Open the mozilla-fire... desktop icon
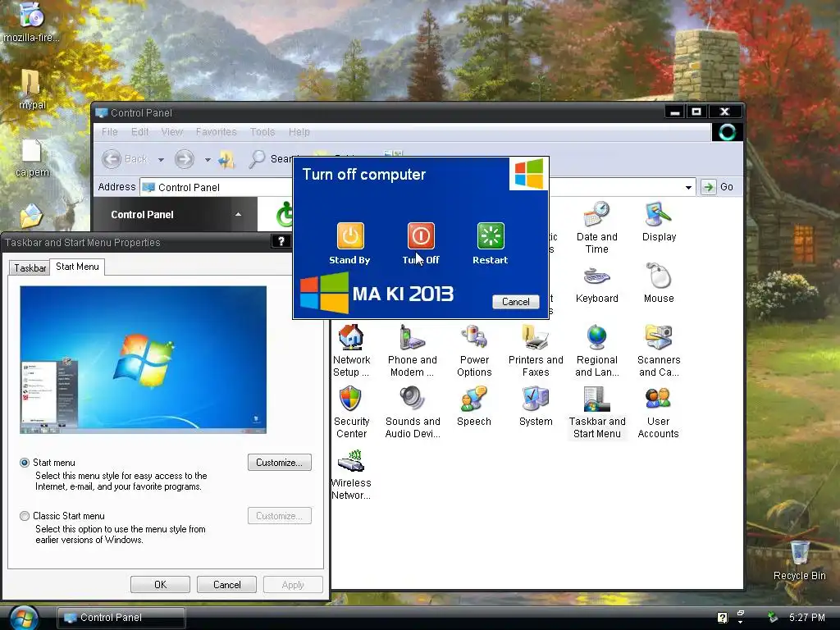Viewport: 840px width, 630px height. [32, 22]
